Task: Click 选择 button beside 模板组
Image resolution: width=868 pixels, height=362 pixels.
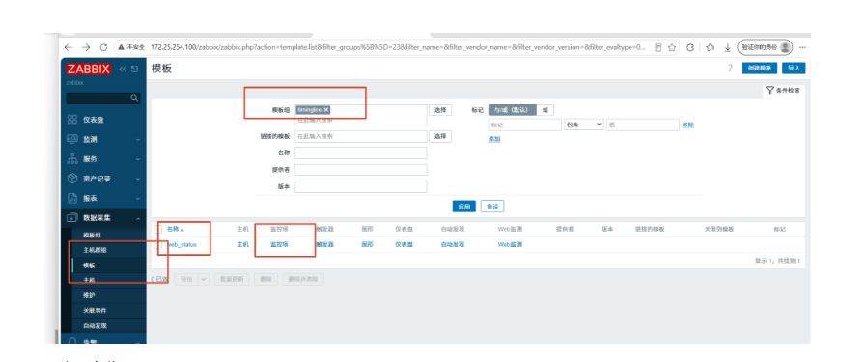Action: point(440,110)
